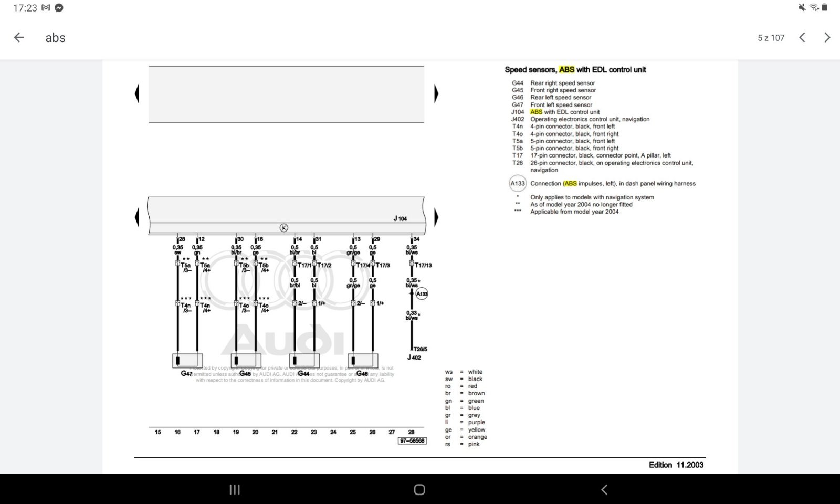Tap 'Front left speed sensor' legend entry
The image size is (840, 504).
click(x=561, y=104)
